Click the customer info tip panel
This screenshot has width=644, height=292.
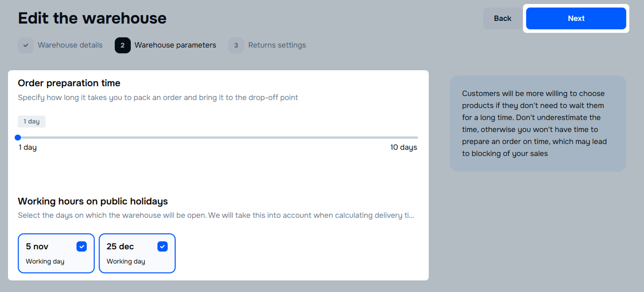[x=538, y=124]
